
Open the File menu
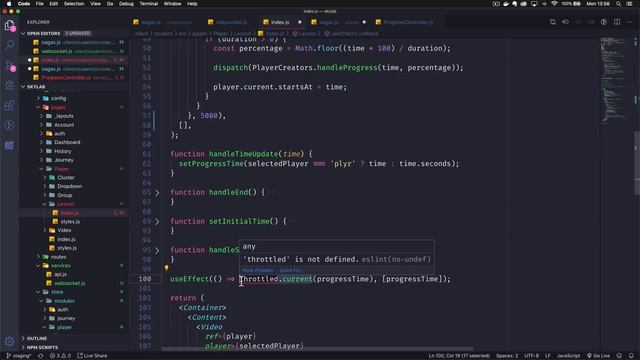click(40, 4)
